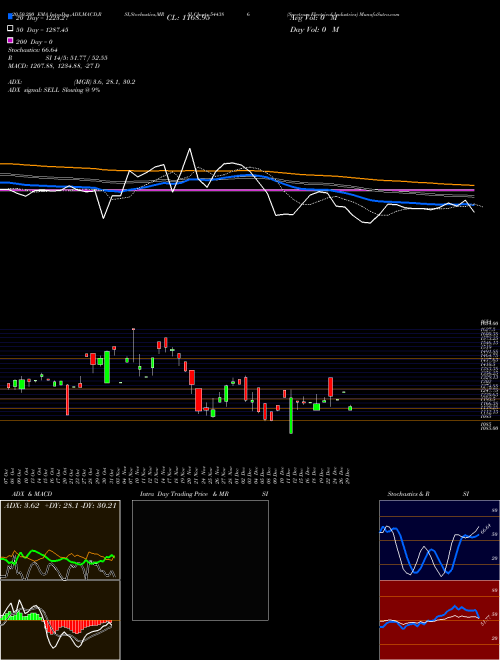The image size is (500, 660).
Task: Open the red RSI chart panel
Action: pos(439,620)
